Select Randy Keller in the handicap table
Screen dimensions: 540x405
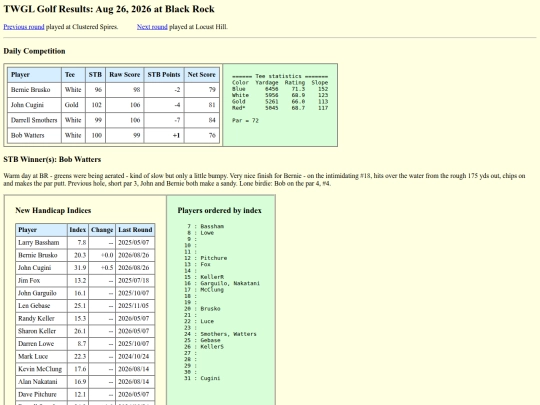click(x=36, y=319)
